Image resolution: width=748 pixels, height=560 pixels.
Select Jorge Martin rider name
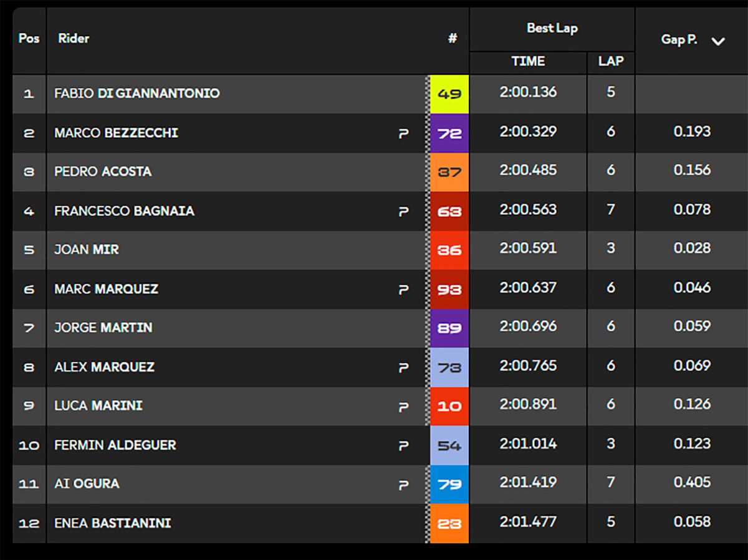pos(103,328)
